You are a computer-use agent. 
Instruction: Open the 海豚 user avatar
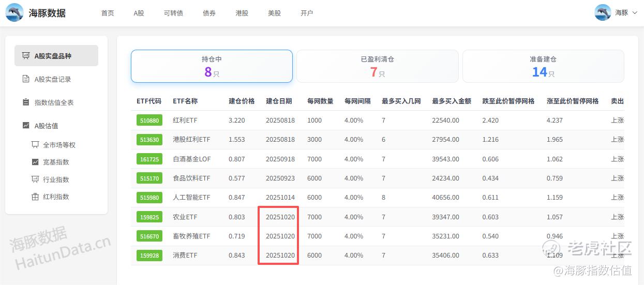click(603, 12)
